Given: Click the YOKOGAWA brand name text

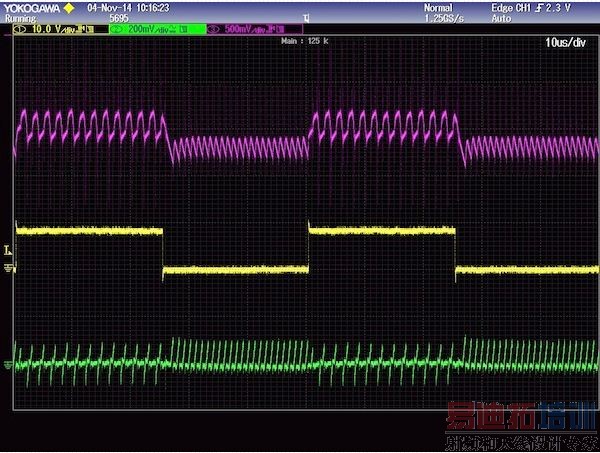Looking at the screenshot, I should click(32, 8).
